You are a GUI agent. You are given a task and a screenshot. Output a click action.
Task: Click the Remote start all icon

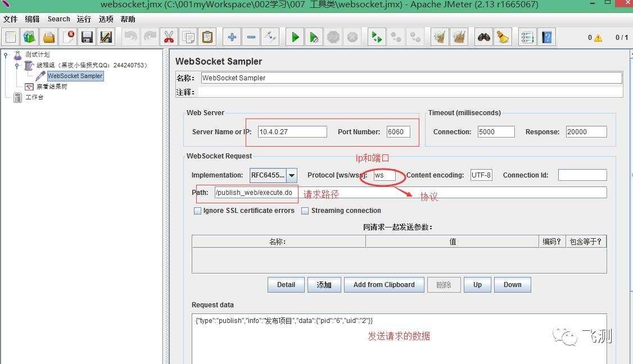coord(377,38)
